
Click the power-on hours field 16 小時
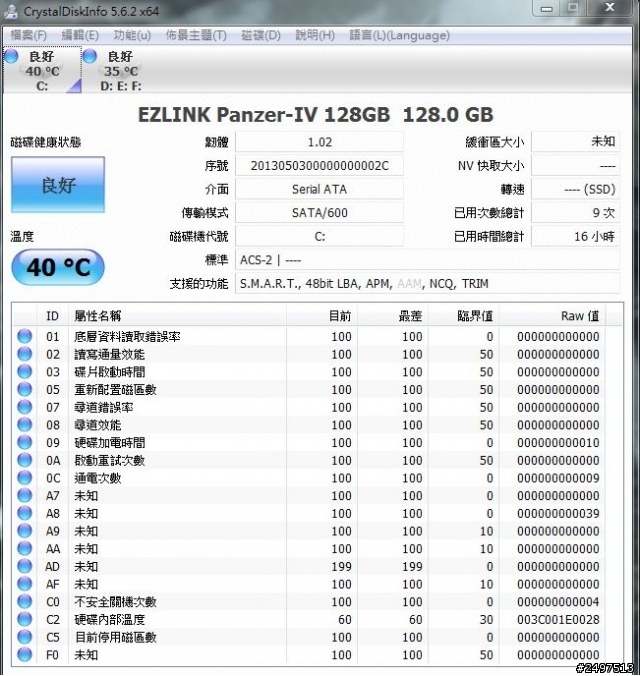click(576, 236)
